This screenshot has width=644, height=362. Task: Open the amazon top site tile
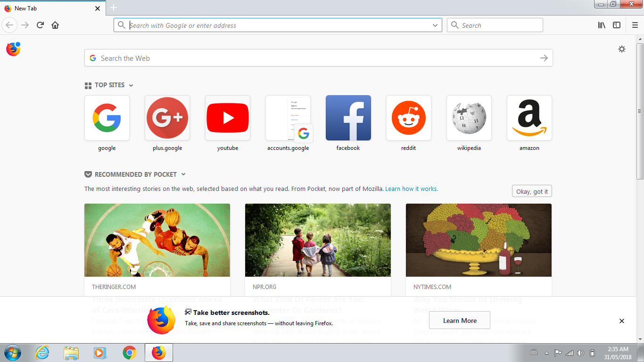(529, 118)
